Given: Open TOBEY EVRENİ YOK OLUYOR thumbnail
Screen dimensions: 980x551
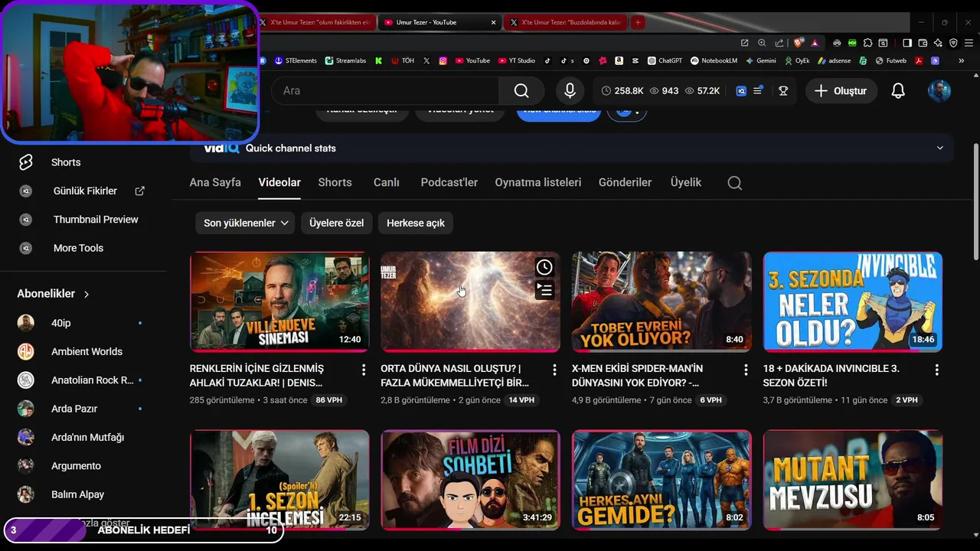Looking at the screenshot, I should coord(661,302).
